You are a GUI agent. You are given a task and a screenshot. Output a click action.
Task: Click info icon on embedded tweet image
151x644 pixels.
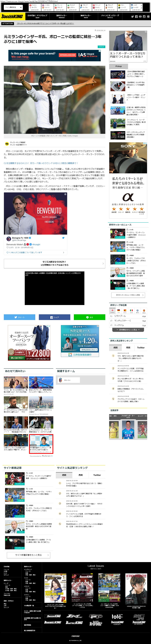coord(65,194)
